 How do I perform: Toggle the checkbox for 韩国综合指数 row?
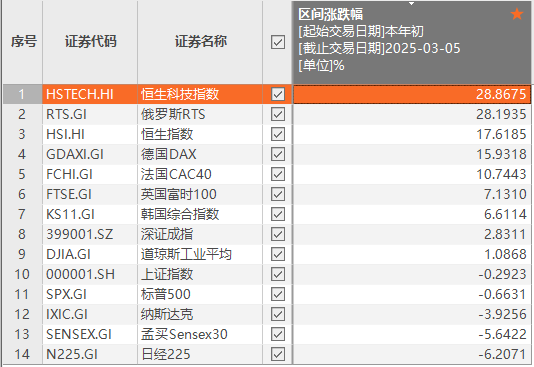(x=278, y=214)
